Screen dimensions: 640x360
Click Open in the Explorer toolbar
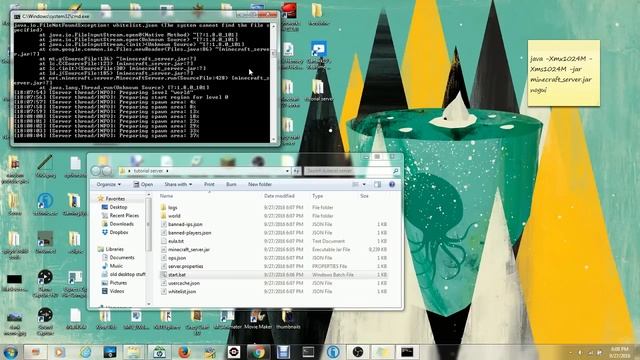[143, 184]
